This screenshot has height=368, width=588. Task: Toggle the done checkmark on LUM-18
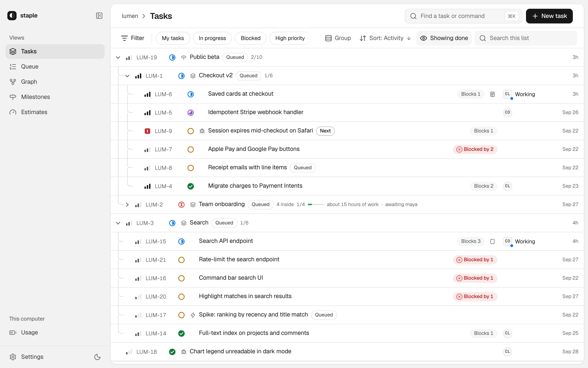[172, 352]
